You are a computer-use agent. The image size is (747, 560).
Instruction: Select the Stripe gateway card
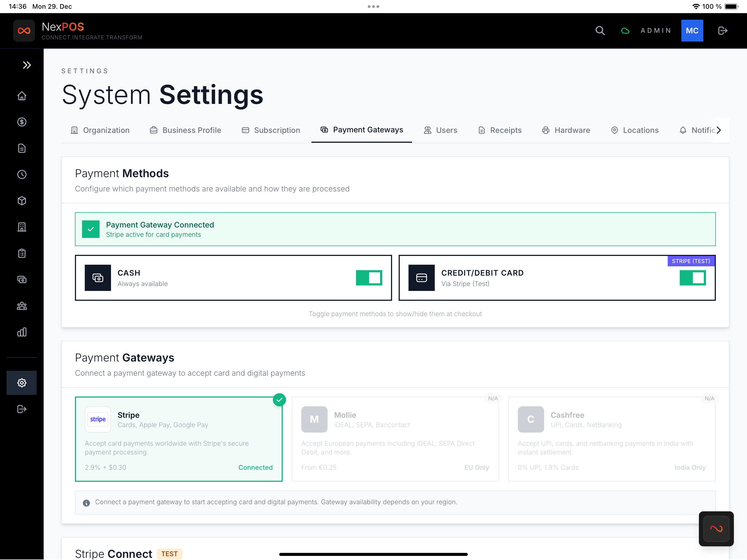[x=179, y=439]
